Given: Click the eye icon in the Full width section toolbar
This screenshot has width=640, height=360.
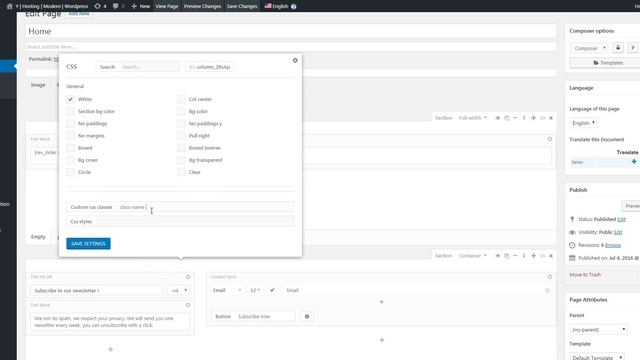Looking at the screenshot, I should pos(498,118).
